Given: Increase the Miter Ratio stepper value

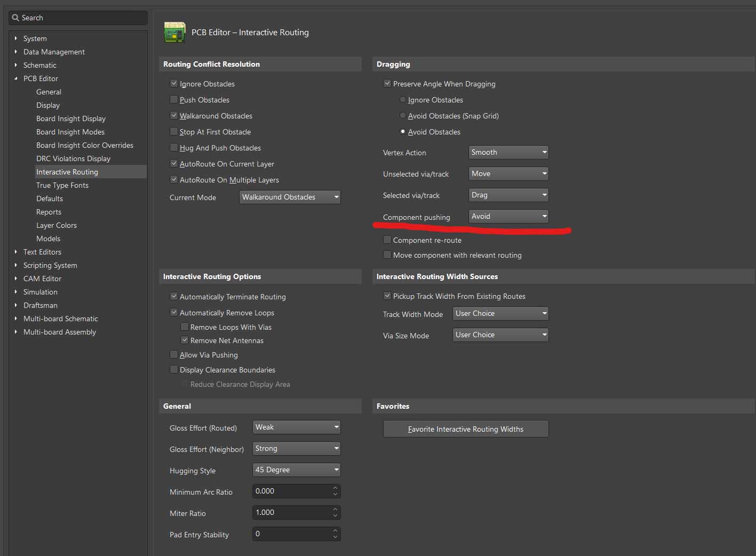Looking at the screenshot, I should point(335,510).
